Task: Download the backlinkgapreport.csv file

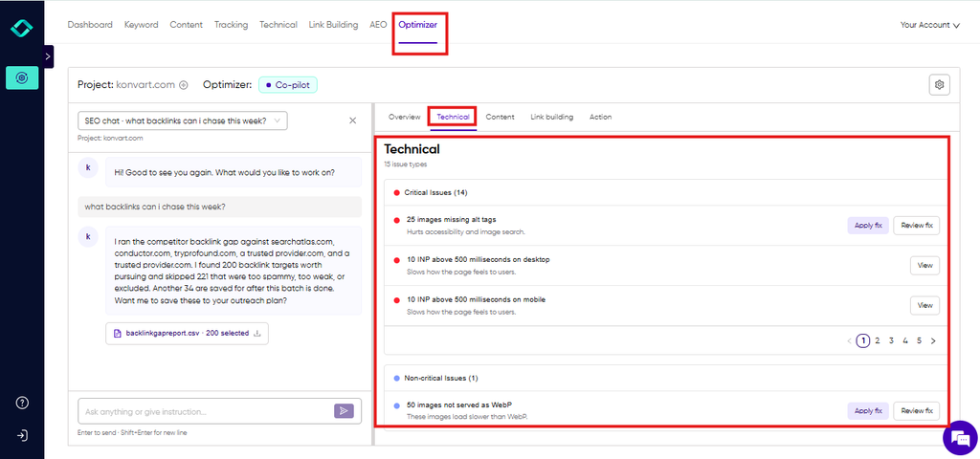Action: click(x=256, y=334)
